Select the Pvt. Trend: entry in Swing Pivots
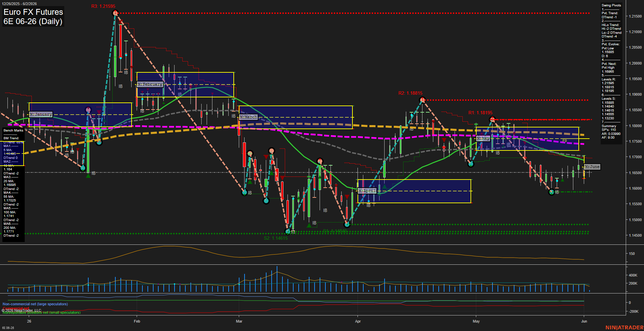This screenshot has width=644, height=331. click(x=609, y=13)
